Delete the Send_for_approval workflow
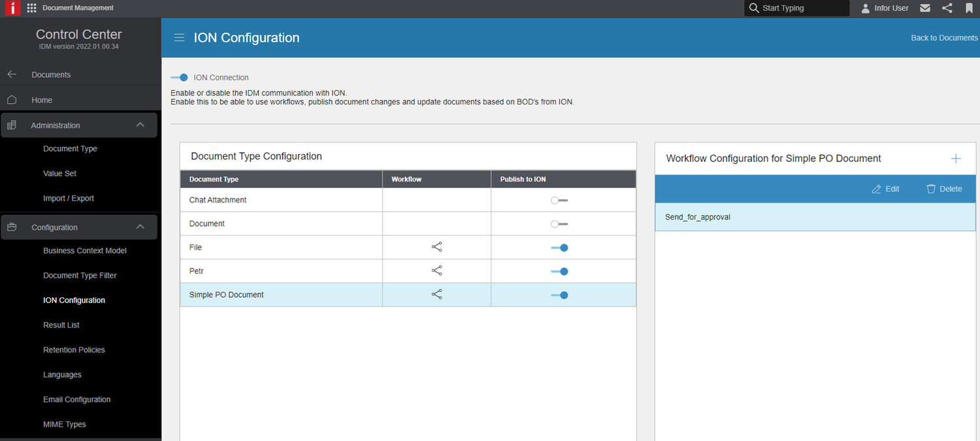 944,189
